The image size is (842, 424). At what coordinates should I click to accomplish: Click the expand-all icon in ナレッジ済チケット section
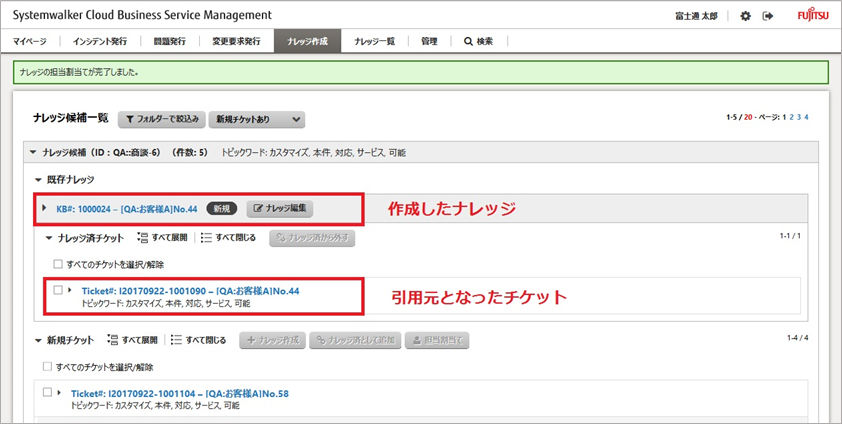coord(142,238)
